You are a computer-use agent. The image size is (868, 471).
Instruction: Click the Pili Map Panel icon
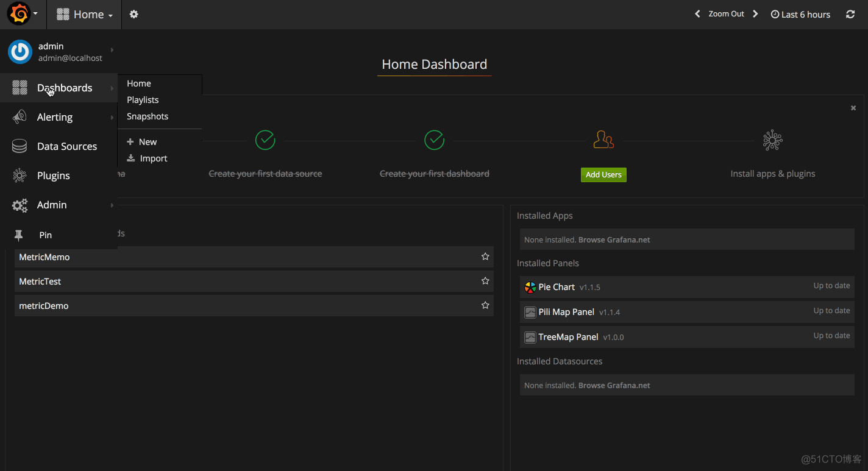click(x=530, y=312)
